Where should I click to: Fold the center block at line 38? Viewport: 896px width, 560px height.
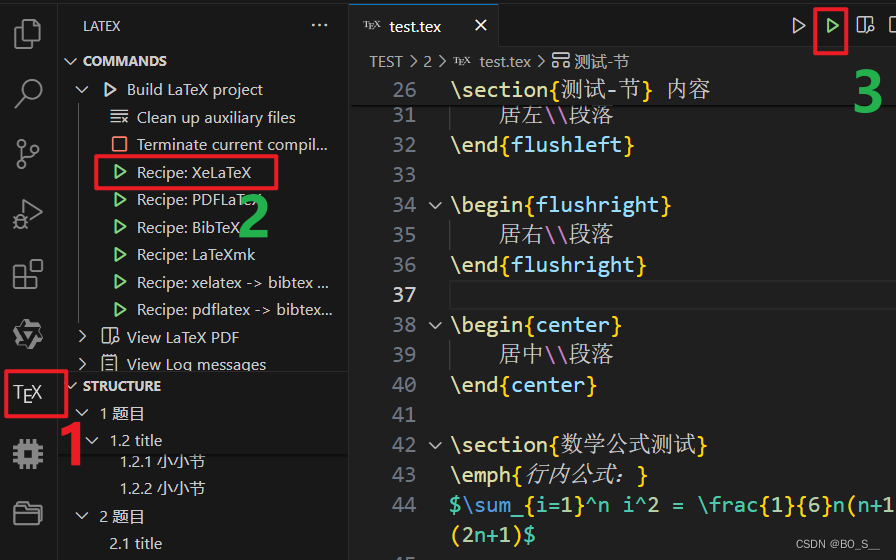tap(434, 325)
